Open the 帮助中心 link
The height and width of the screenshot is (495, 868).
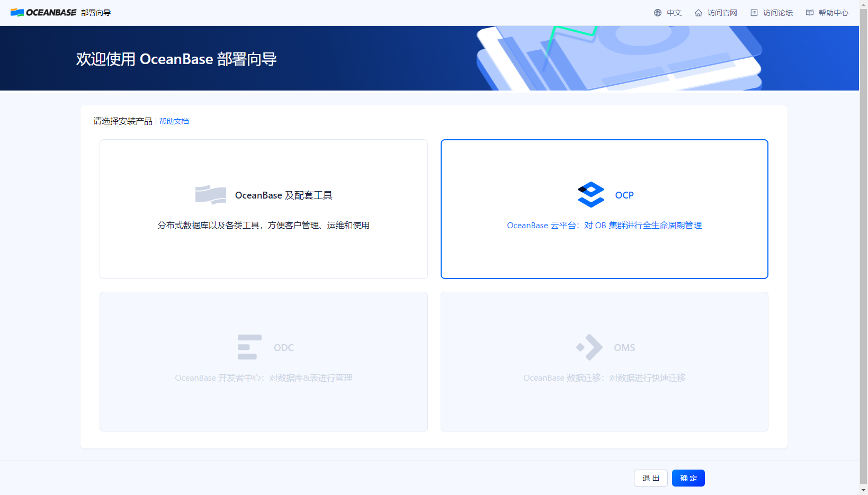pos(834,13)
